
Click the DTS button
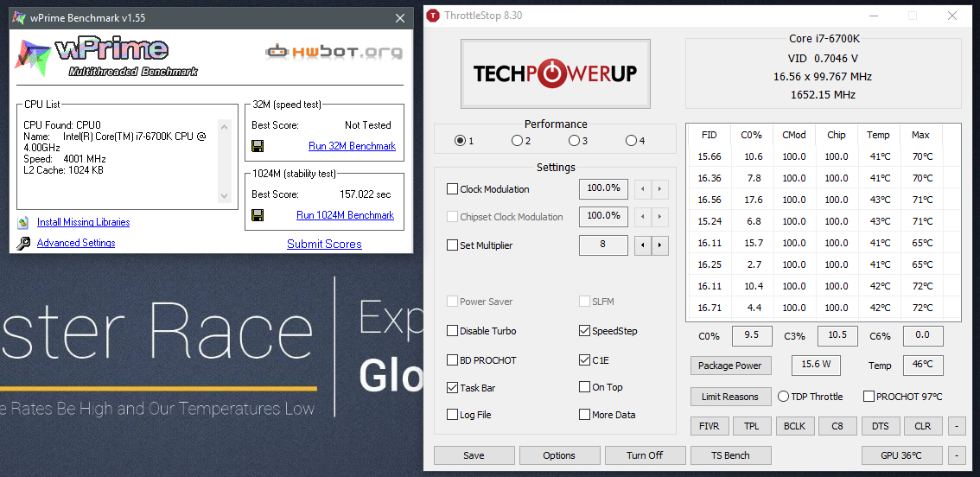[x=880, y=426]
